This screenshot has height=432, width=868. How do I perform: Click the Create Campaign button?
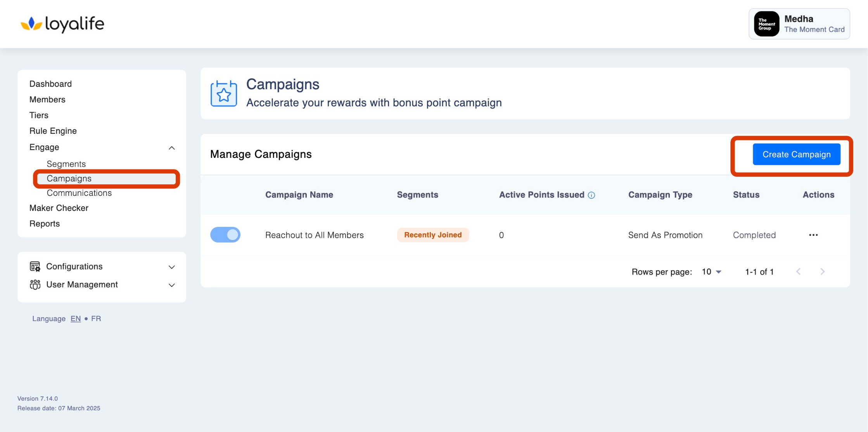pos(796,154)
